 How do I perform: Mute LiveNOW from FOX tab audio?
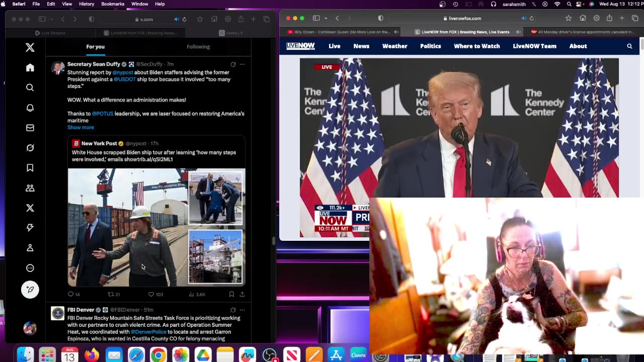click(519, 32)
